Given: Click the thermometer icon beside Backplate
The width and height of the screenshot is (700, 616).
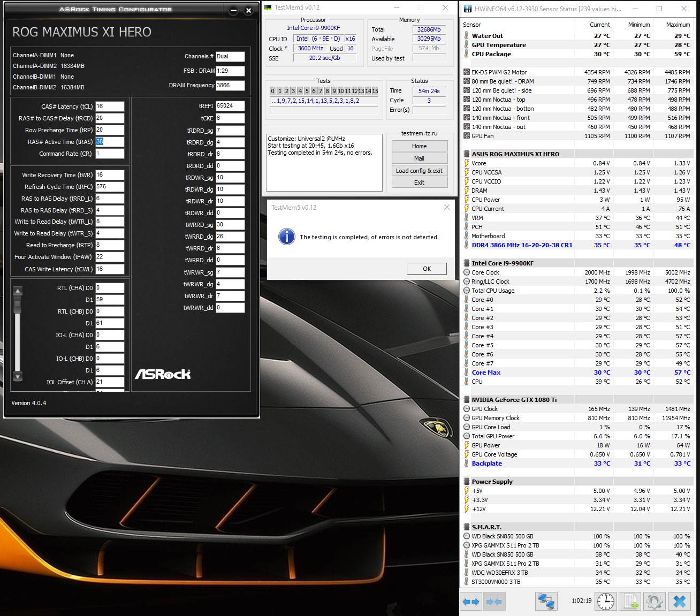Looking at the screenshot, I should click(x=467, y=463).
